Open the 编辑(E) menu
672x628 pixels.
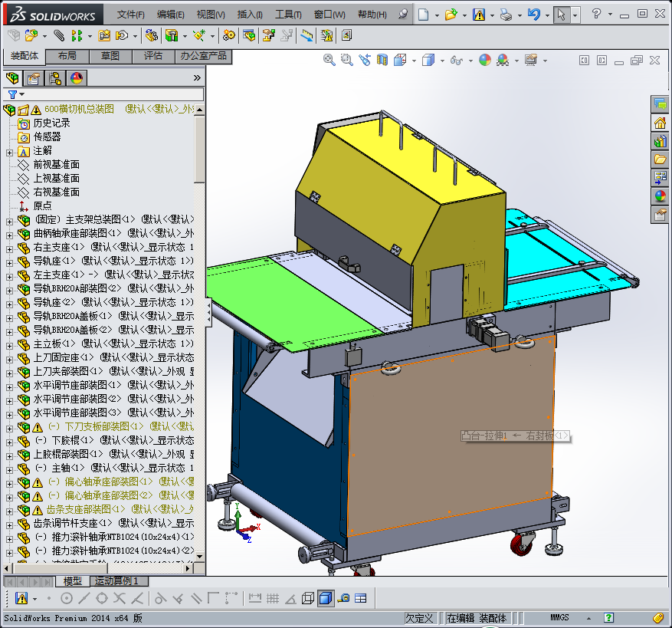[170, 15]
